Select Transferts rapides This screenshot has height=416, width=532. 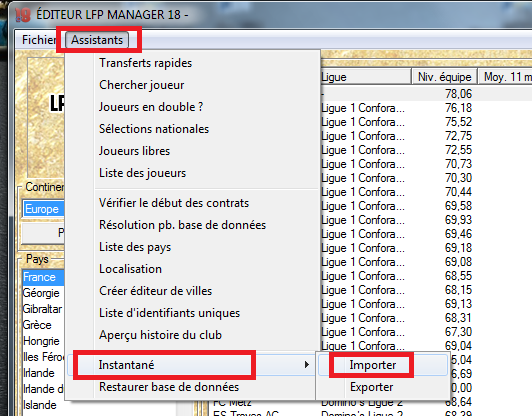point(145,63)
